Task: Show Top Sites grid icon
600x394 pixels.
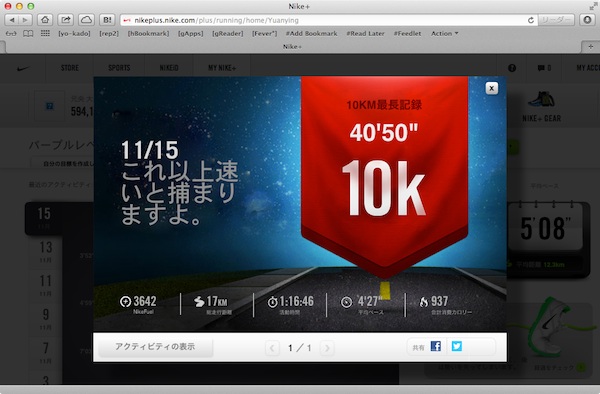Action: click(45, 34)
